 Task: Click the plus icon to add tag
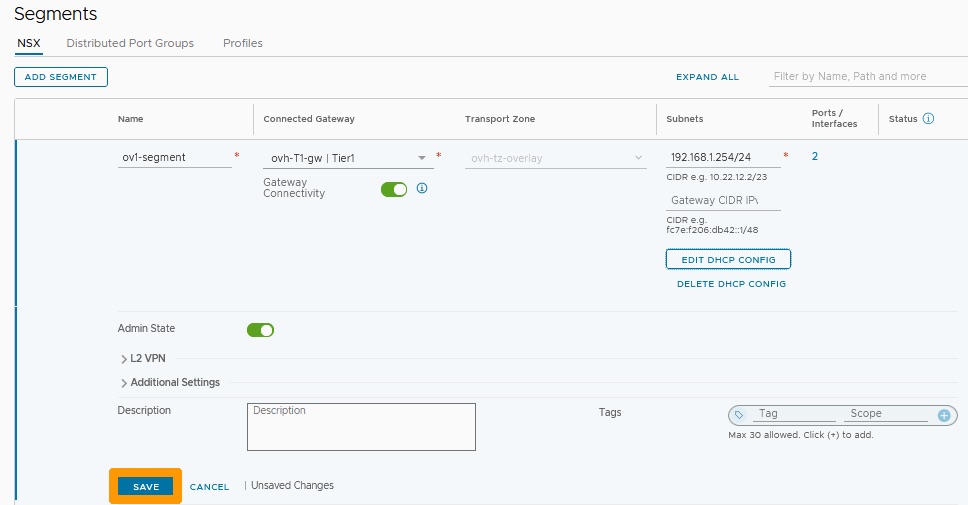pos(944,415)
